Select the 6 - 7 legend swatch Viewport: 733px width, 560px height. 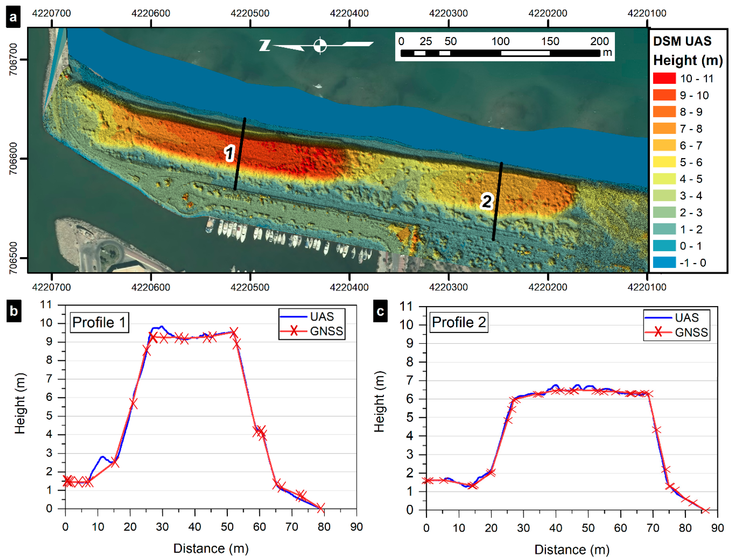[664, 145]
